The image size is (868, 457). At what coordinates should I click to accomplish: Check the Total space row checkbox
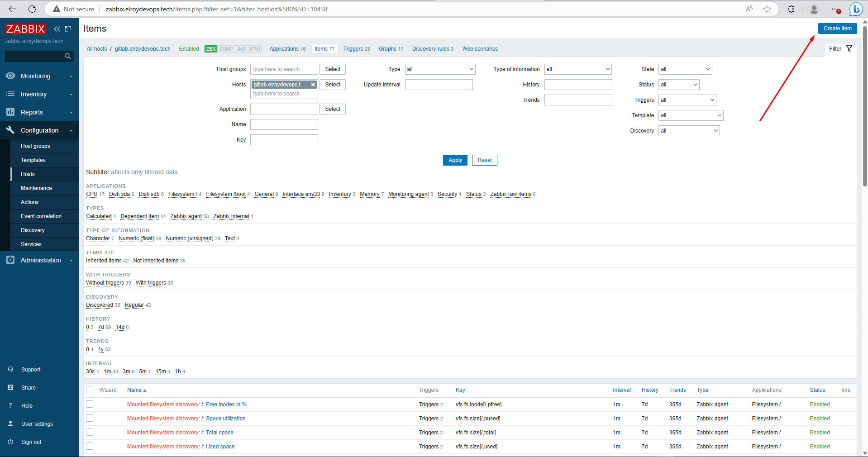[x=90, y=433]
